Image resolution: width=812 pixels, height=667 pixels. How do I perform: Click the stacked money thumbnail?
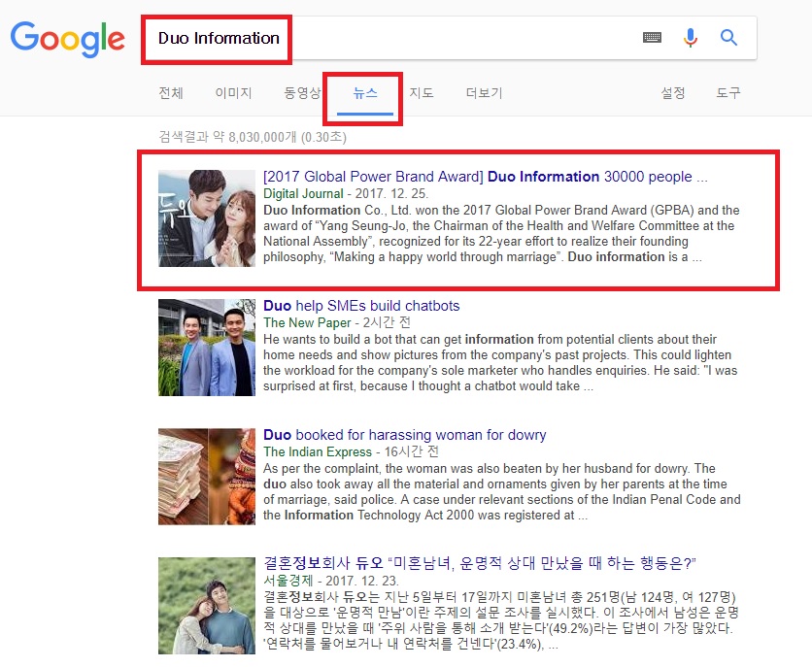207,477
